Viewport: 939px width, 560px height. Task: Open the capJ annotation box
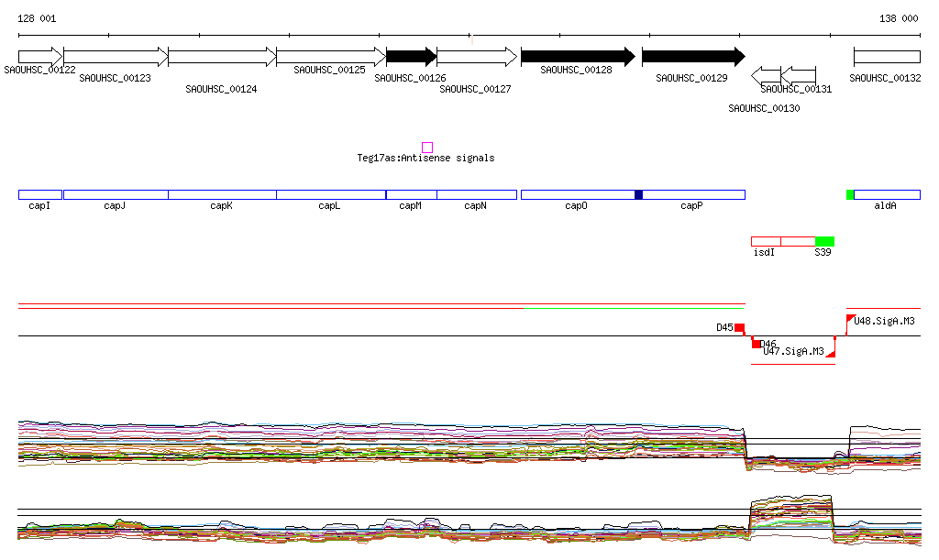[115, 194]
